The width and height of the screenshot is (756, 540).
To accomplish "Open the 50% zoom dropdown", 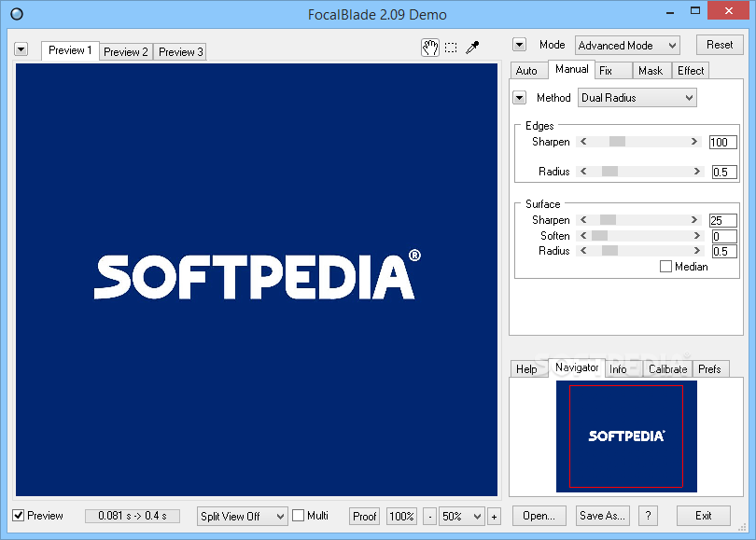I will pos(461,517).
